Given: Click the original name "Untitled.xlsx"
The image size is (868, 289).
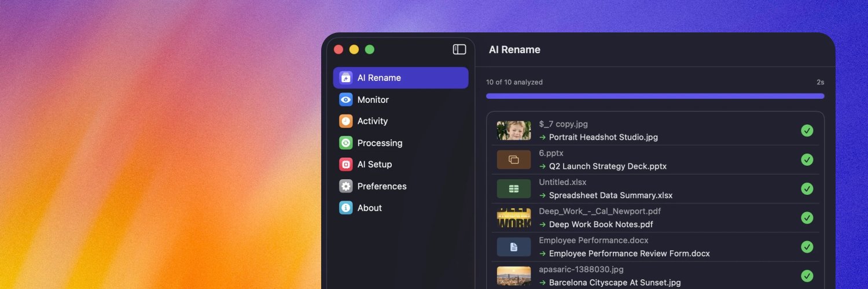Looking at the screenshot, I should [562, 182].
